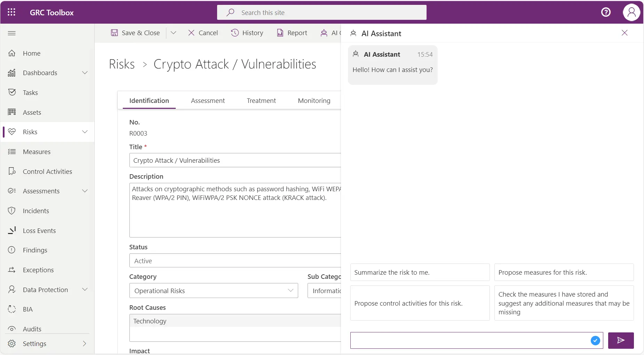The image size is (644, 355).
Task: Switch to the Assessment tab
Action: (x=208, y=100)
